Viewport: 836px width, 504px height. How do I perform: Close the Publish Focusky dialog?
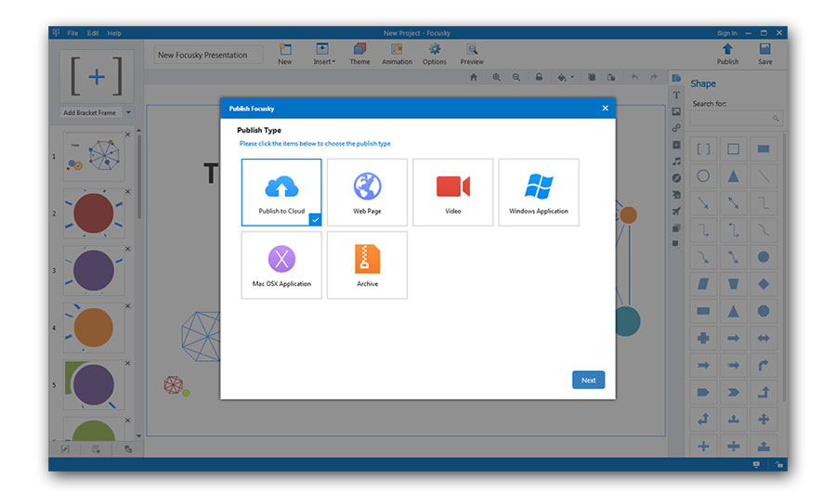click(605, 109)
